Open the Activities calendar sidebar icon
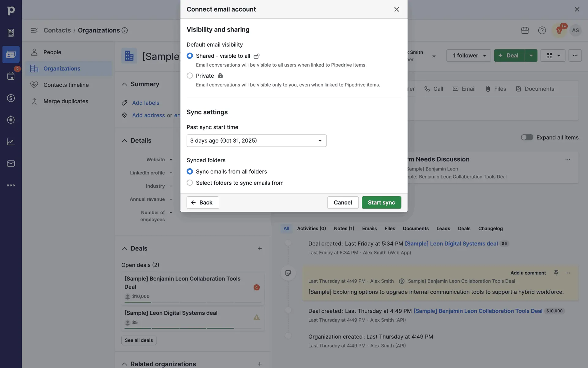The image size is (588, 368). (11, 76)
